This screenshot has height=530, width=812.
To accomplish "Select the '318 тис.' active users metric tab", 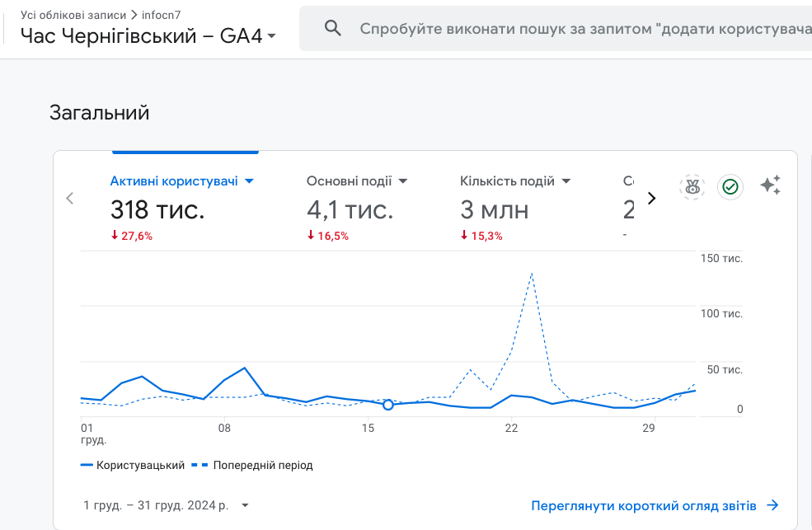I will 157,210.
